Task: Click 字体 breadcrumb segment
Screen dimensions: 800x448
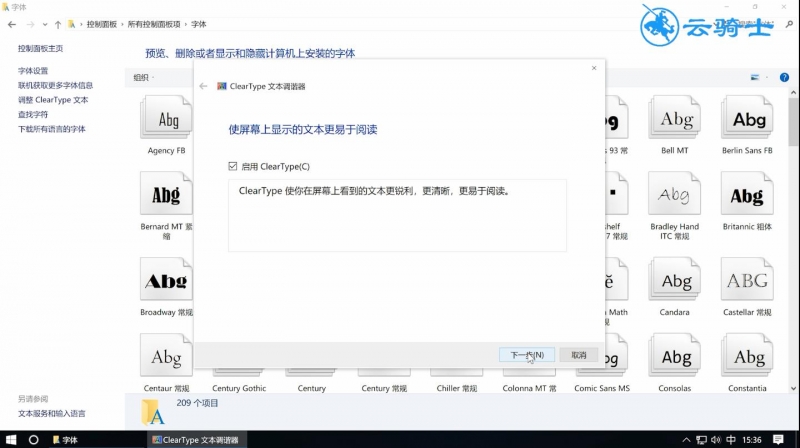Action: 198,24
